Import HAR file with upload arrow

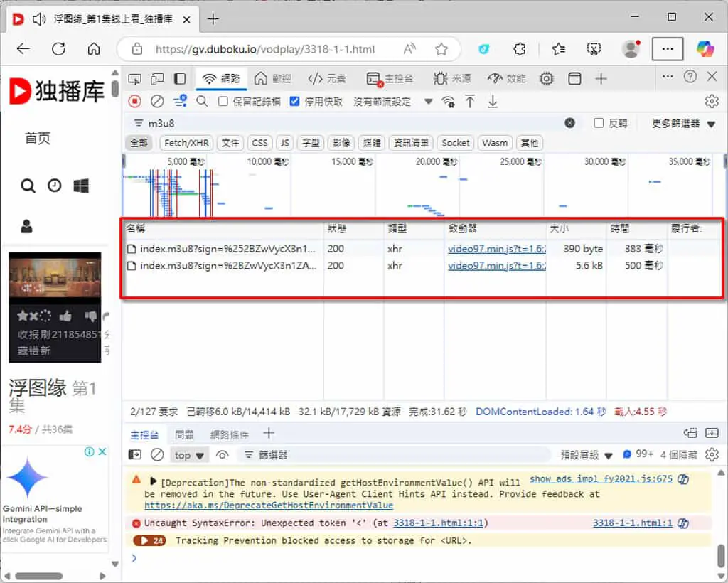click(470, 101)
